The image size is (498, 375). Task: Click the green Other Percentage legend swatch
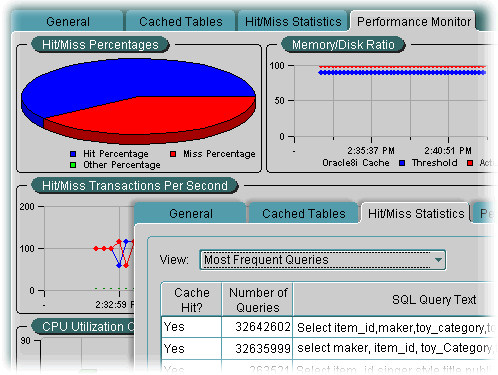[x=73, y=165]
